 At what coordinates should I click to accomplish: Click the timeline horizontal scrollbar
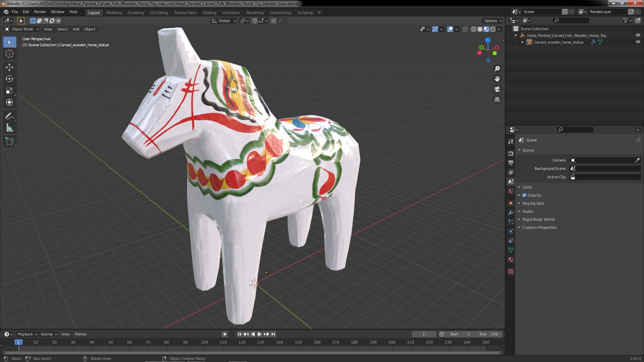click(x=252, y=353)
